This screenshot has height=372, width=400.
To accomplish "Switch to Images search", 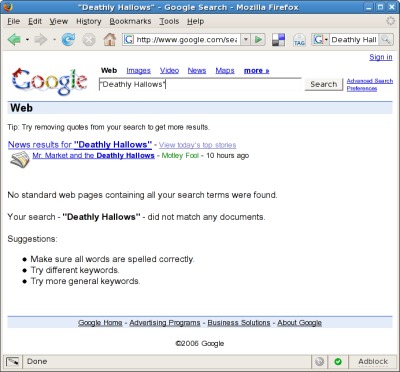I will coord(138,71).
